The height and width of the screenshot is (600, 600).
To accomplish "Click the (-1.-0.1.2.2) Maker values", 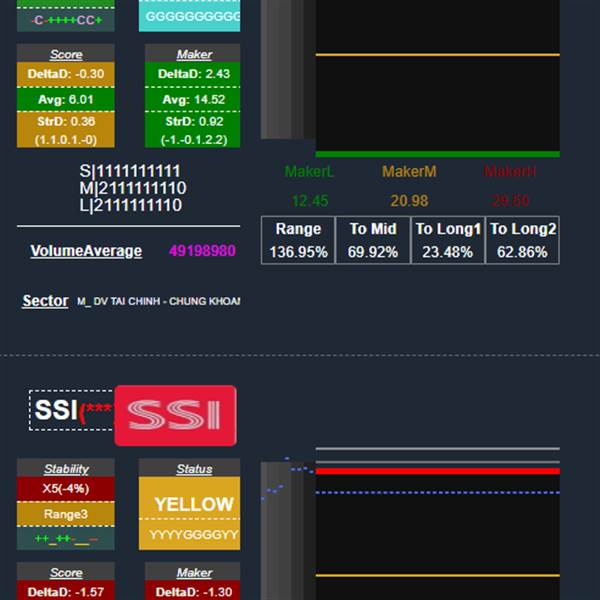I will (194, 140).
